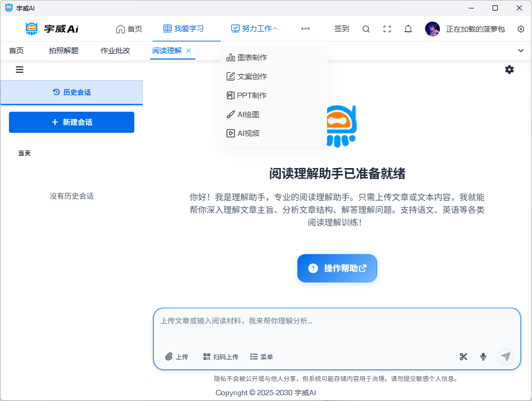Choose AI绘图 menu item
Viewport: 532px width, 401px height.
[x=248, y=114]
